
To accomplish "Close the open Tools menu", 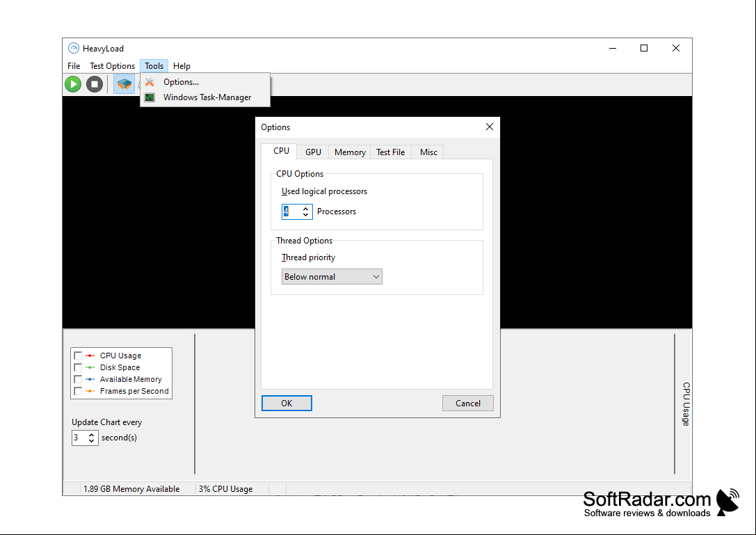I will coord(154,66).
